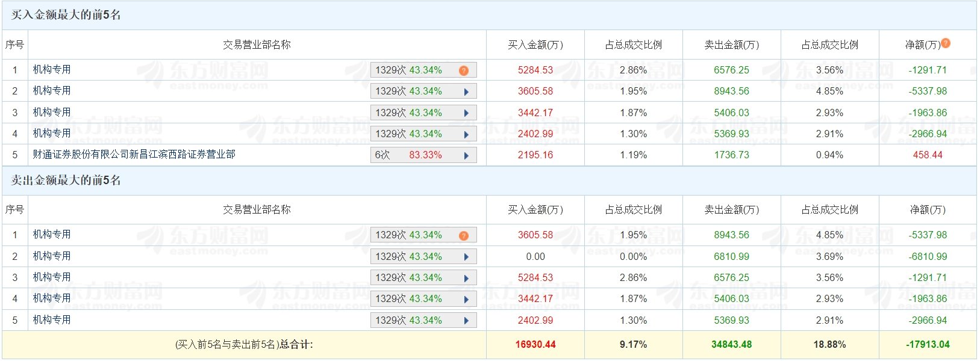Click the 0.00% ratio in sell table
Screen dimensions: 980x361
(634, 257)
